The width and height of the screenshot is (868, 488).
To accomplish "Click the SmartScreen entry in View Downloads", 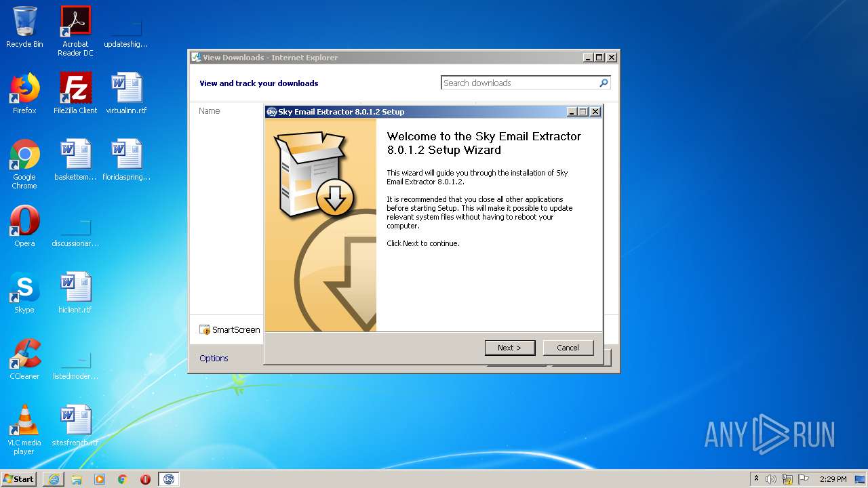I will 230,330.
